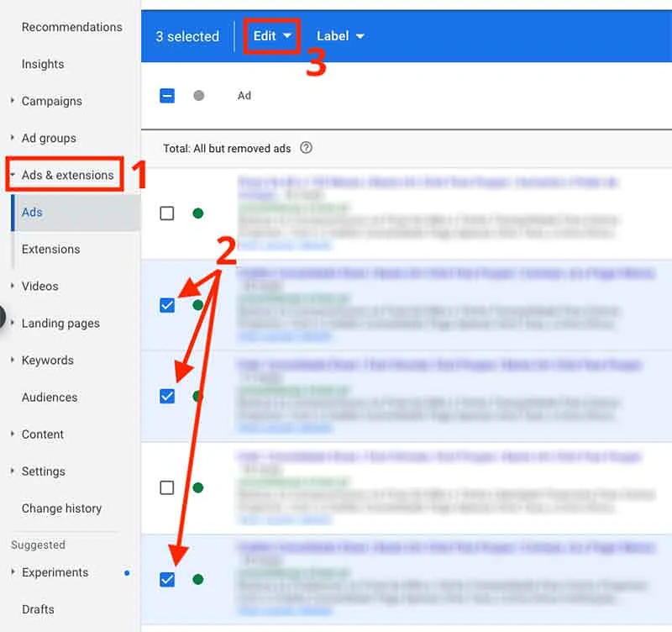Click the fifth ad's green status dot
Image resolution: width=672 pixels, height=632 pixels.
coord(198,580)
